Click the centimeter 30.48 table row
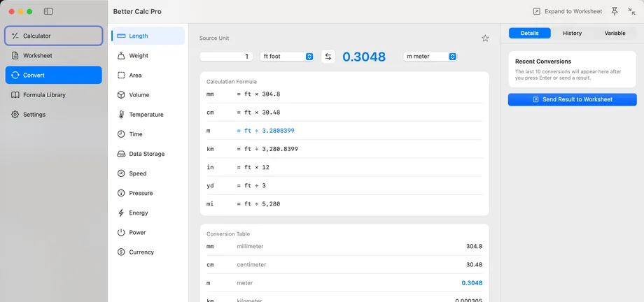 point(344,265)
